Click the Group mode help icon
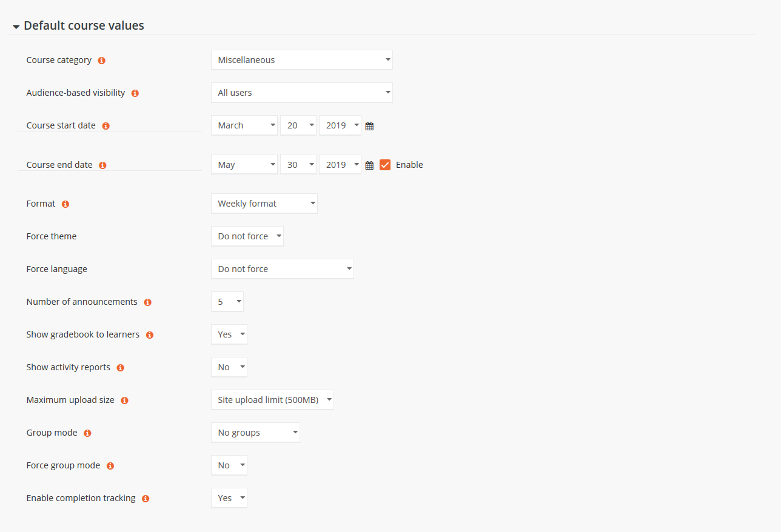Viewport: 781px width, 532px height. coord(87,433)
